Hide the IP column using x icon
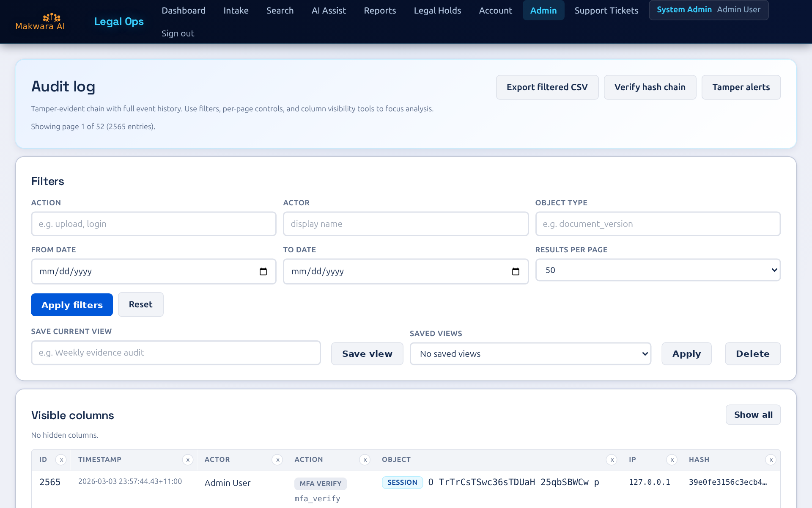This screenshot has height=508, width=812. pyautogui.click(x=672, y=460)
